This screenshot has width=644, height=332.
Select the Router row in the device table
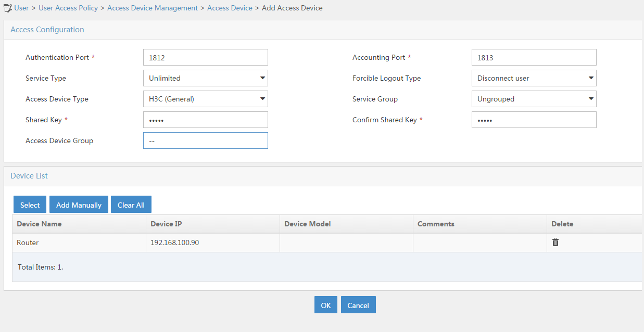pos(79,242)
